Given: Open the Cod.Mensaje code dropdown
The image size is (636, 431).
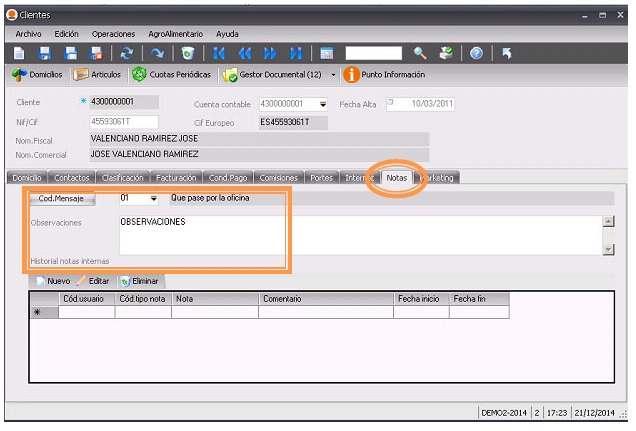Looking at the screenshot, I should click(x=153, y=198).
